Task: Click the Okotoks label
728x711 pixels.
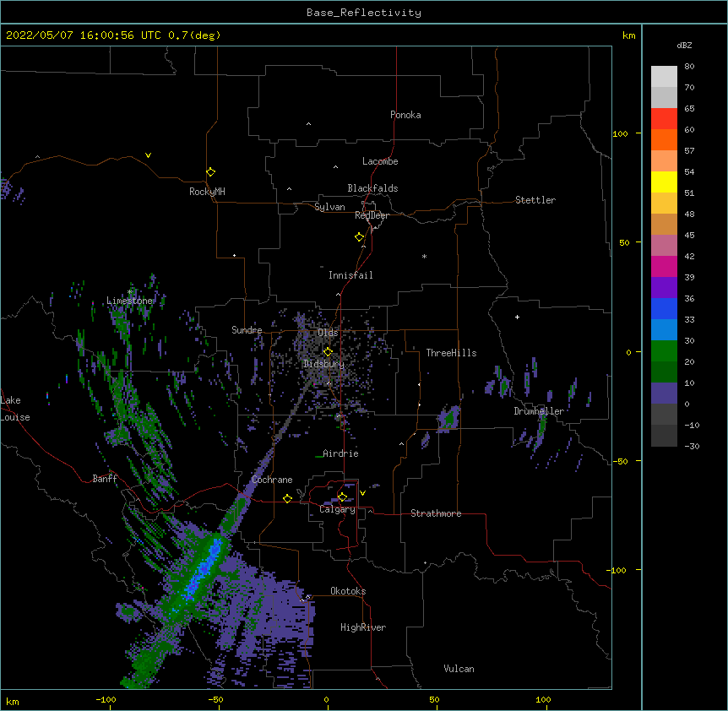Action: click(x=348, y=591)
